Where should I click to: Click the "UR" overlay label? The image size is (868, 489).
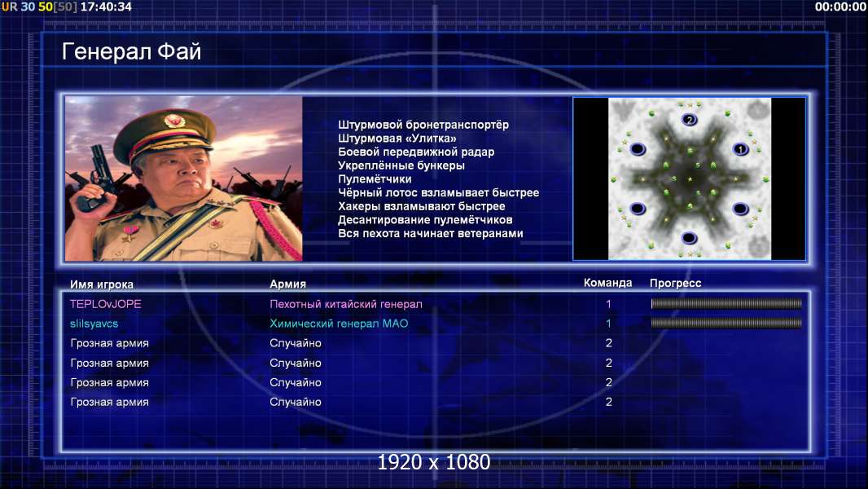(10, 7)
